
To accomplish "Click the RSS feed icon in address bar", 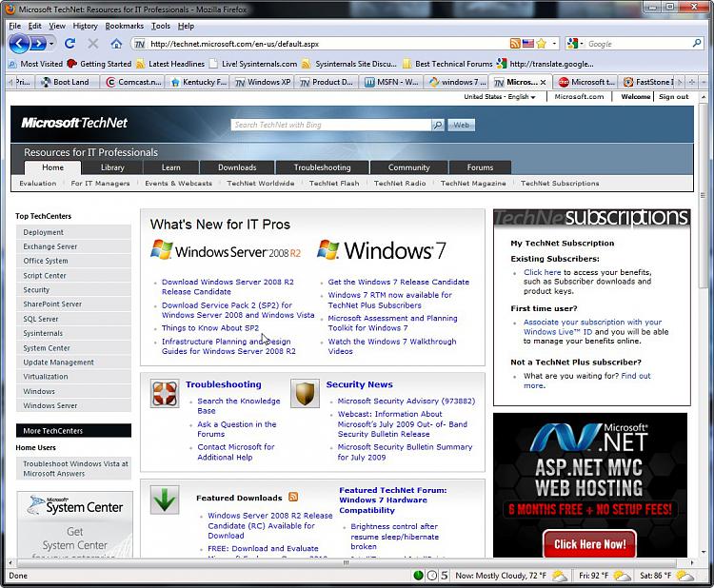I will click(515, 44).
